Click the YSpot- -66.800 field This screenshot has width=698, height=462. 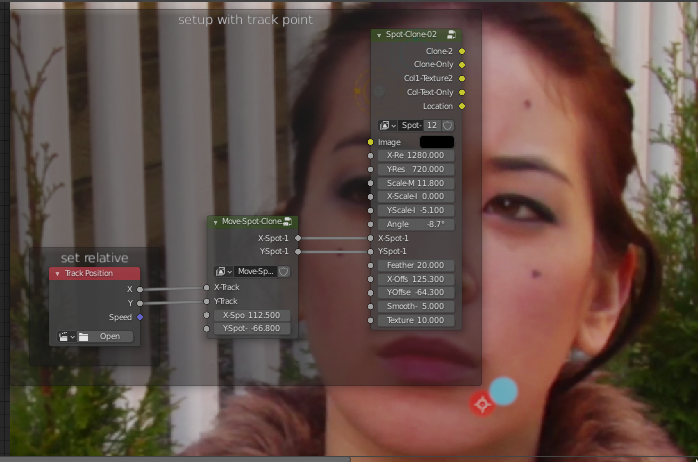[x=252, y=329]
